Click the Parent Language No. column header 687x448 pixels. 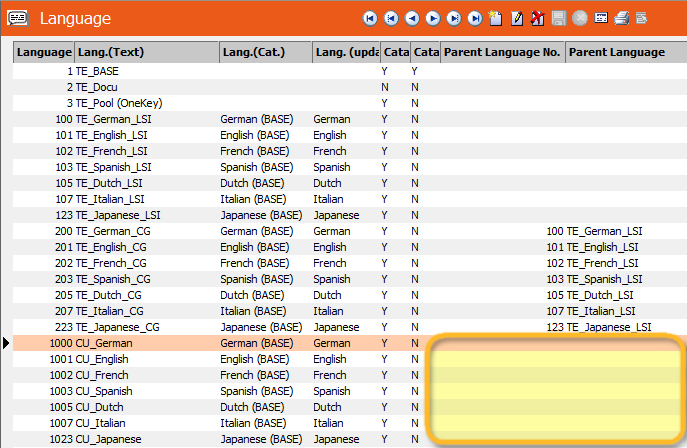coord(503,53)
